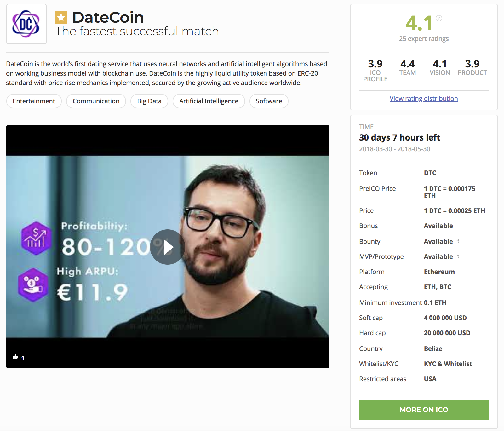Viewport: 504px width, 431px height.
Task: Click the question mark next to 4.1 rating
Action: click(439, 18)
